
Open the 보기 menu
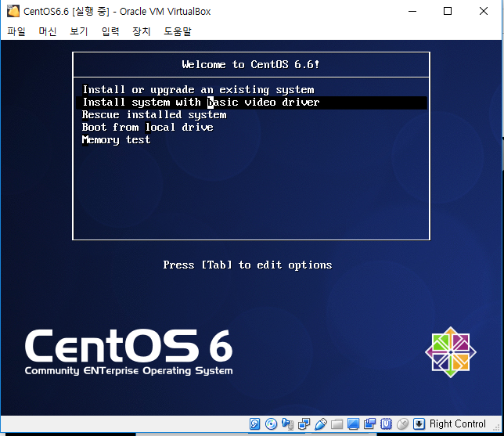[x=79, y=31]
